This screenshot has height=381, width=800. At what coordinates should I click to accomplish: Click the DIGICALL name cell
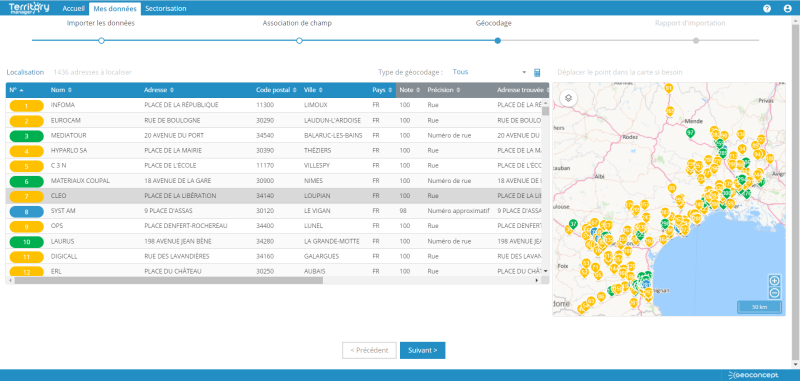coord(64,257)
